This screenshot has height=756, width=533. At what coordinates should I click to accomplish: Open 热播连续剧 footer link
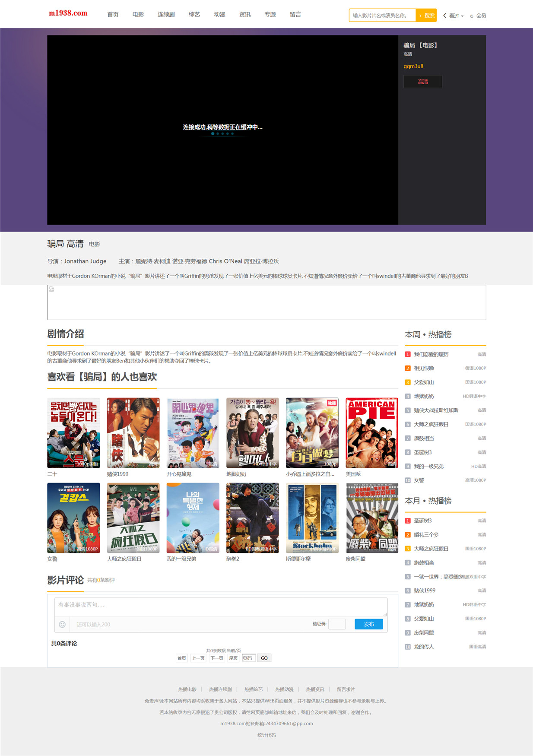point(220,689)
